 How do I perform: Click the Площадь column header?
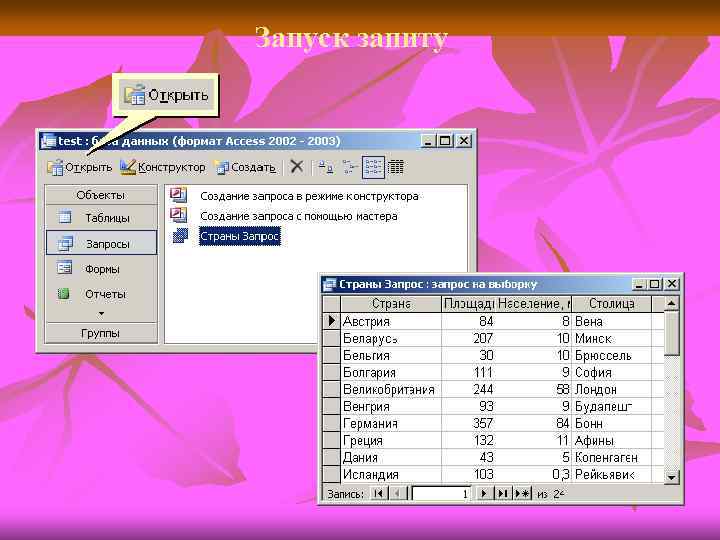pos(468,304)
